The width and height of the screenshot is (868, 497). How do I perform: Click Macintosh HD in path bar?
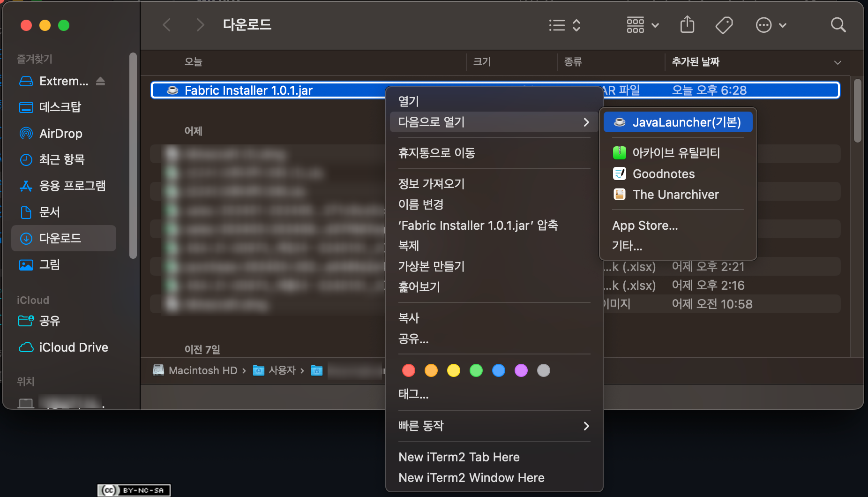pyautogui.click(x=195, y=370)
